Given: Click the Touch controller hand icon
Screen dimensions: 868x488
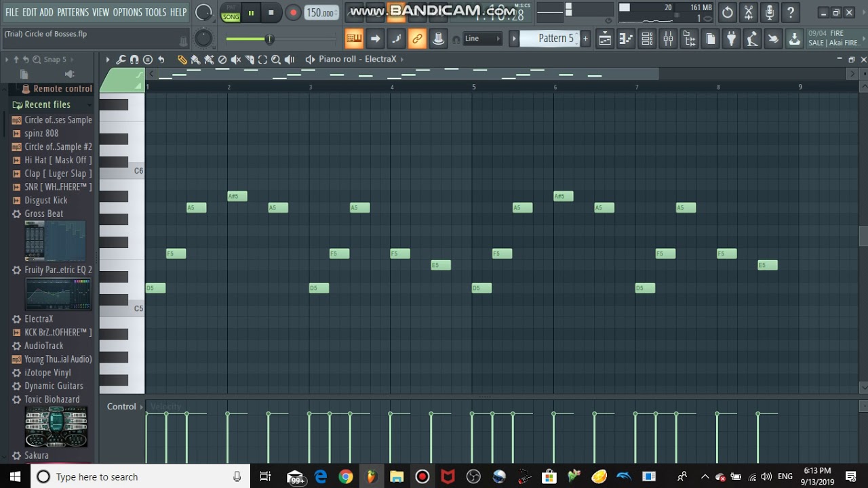Looking at the screenshot, I should tap(773, 39).
